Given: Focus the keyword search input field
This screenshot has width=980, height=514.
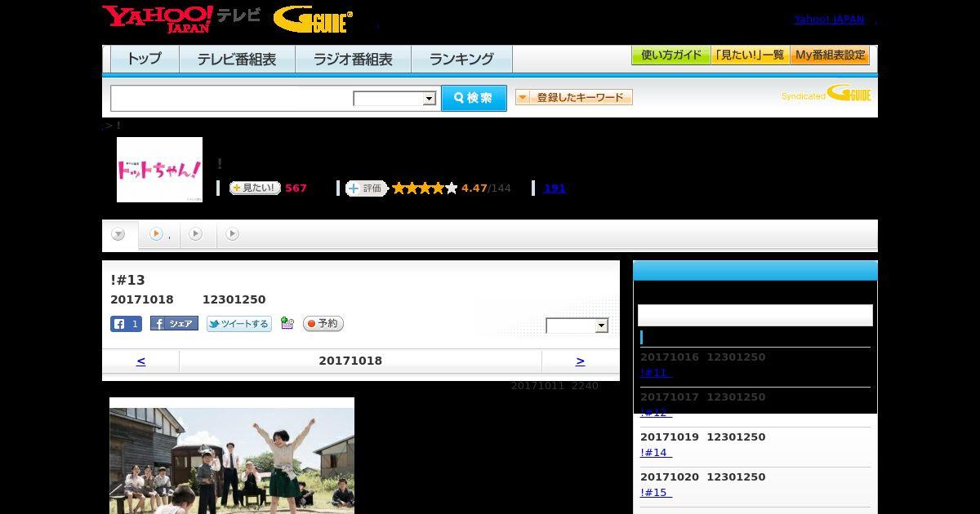Looking at the screenshot, I should coord(232,99).
